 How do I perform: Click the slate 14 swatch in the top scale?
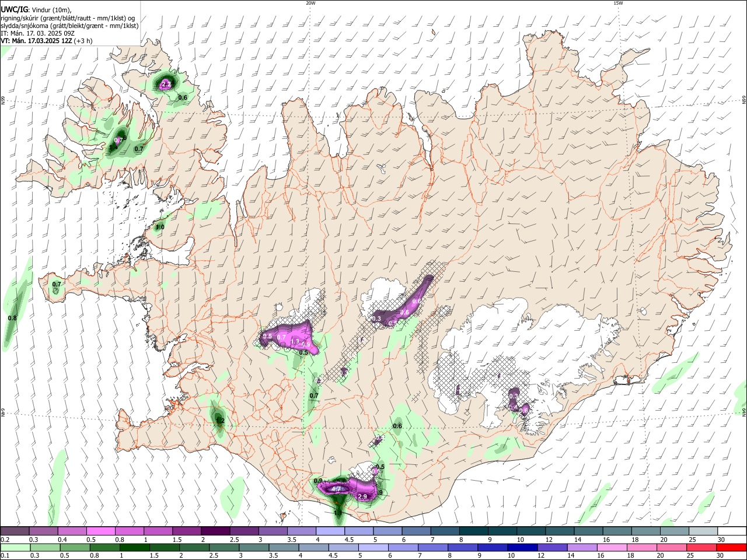click(588, 531)
